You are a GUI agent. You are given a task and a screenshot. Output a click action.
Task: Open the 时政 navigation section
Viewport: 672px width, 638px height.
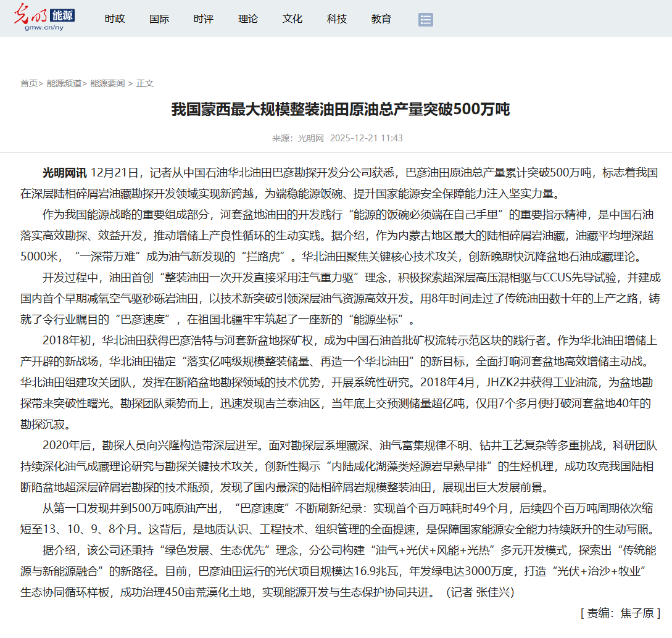coord(115,19)
